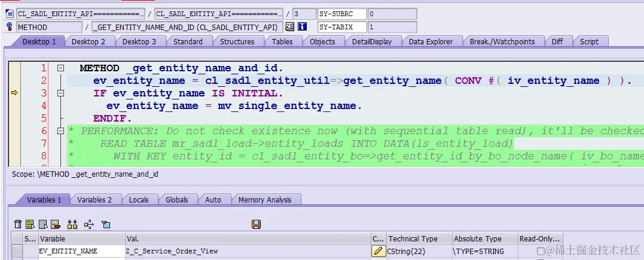
Task: Open the Diff tab
Action: [557, 41]
